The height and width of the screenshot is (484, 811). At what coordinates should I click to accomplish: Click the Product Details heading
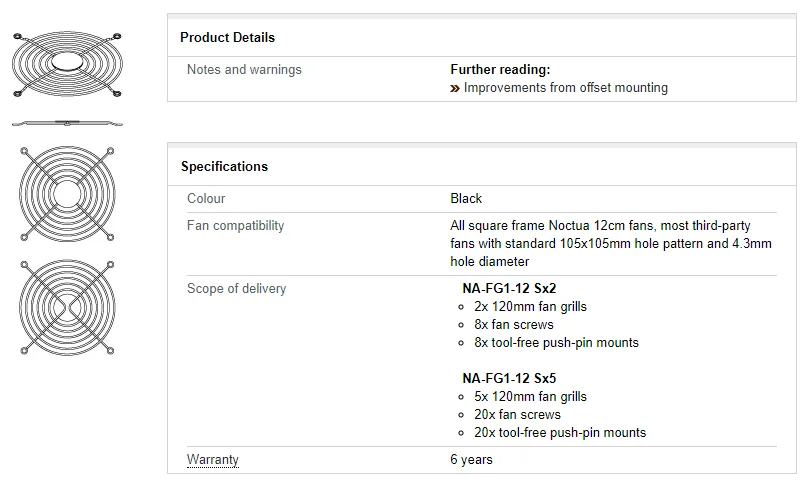coord(227,38)
